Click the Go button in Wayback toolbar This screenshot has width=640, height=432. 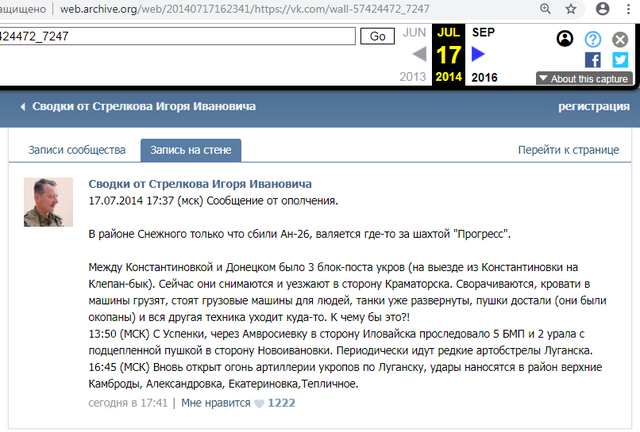pyautogui.click(x=378, y=36)
